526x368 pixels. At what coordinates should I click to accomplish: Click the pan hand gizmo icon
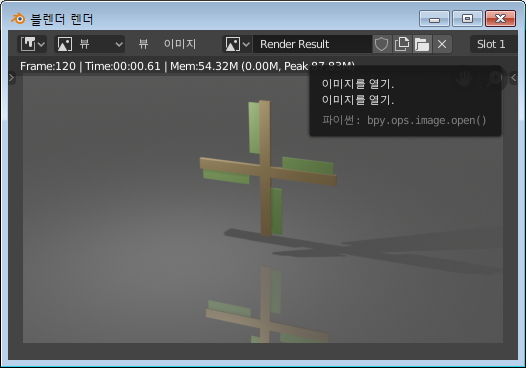[x=465, y=78]
